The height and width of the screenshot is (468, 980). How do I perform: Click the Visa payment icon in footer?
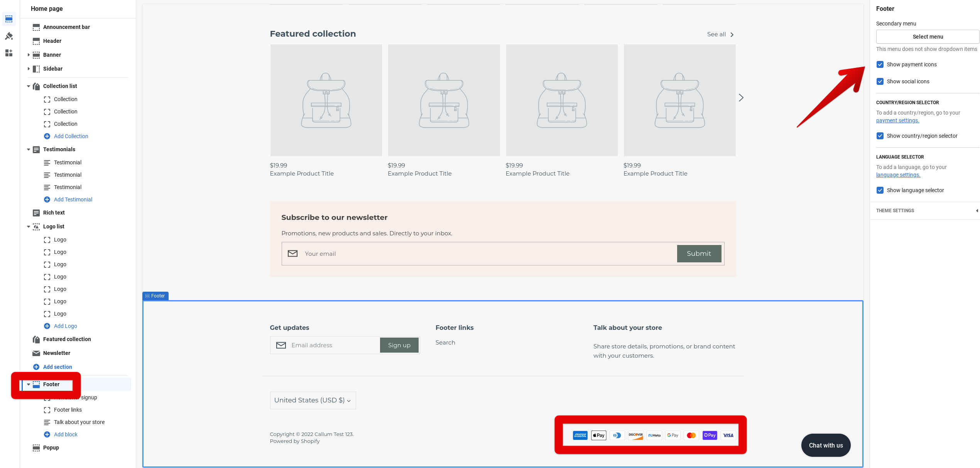(728, 435)
